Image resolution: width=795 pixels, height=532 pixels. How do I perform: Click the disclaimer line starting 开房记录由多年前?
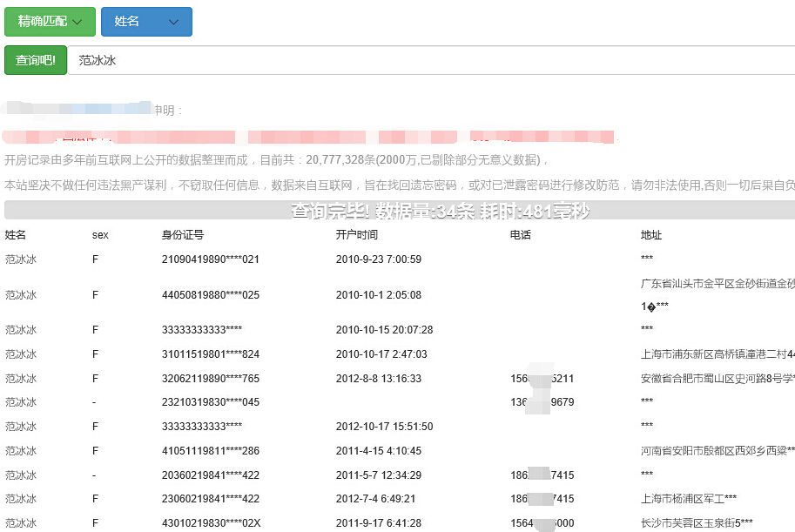pyautogui.click(x=276, y=160)
